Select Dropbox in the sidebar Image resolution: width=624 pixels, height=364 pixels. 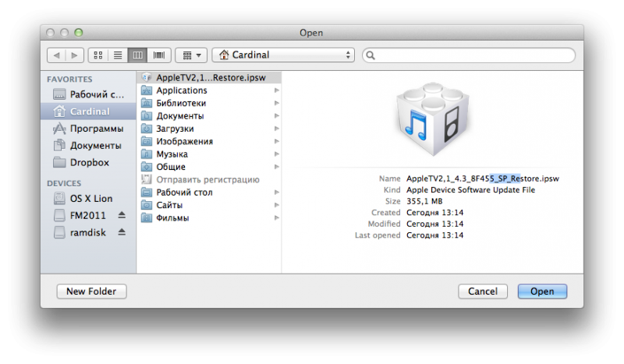(89, 162)
